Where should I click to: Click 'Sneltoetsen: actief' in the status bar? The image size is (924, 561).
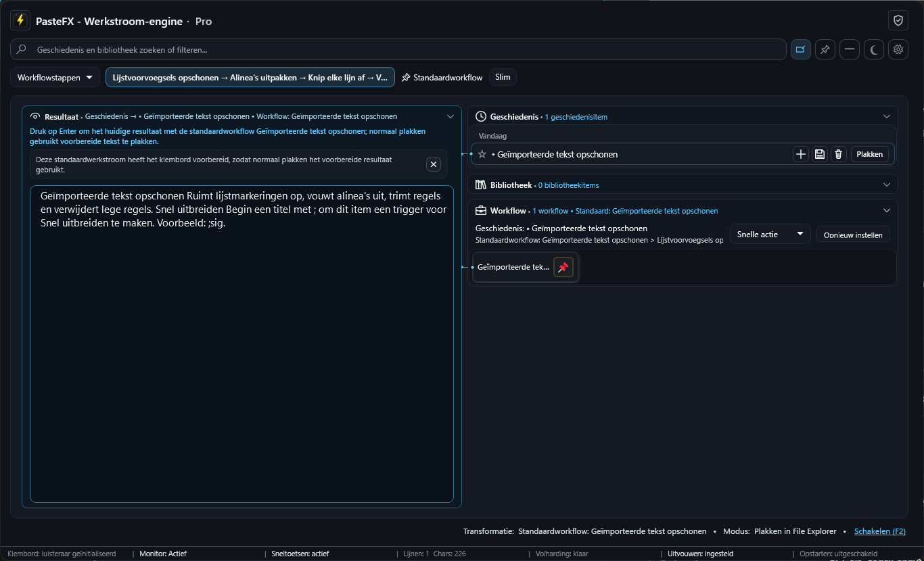click(300, 554)
